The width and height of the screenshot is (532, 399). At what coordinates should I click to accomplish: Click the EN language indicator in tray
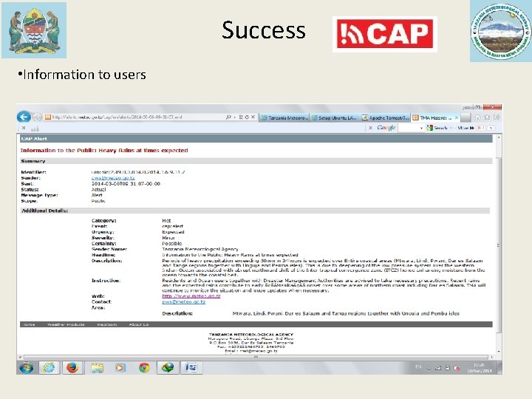418,367
